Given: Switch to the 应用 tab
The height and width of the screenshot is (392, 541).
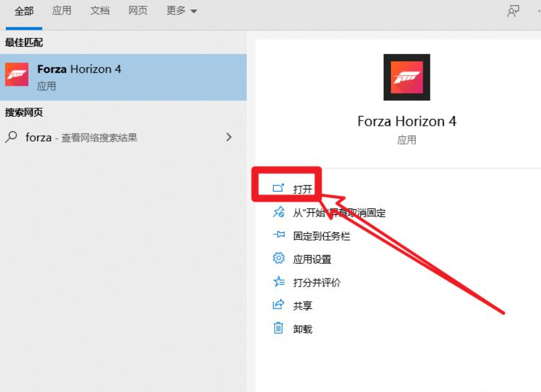Looking at the screenshot, I should pos(62,10).
